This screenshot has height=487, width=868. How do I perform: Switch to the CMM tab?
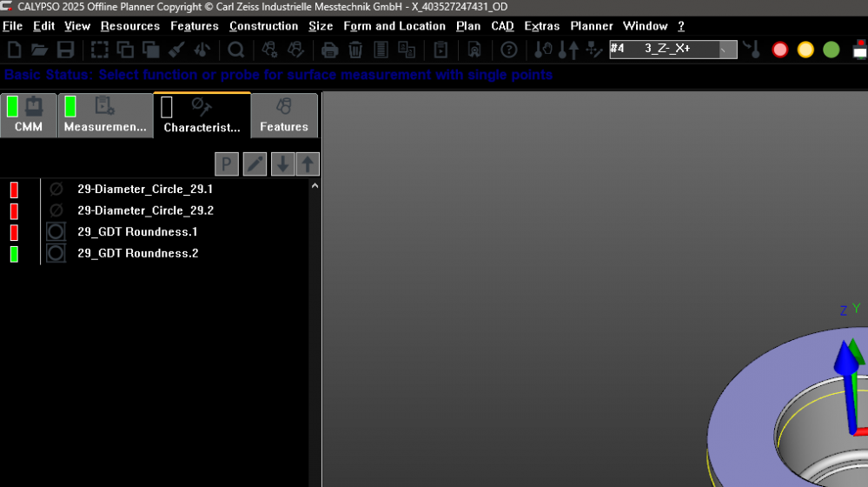(x=29, y=115)
